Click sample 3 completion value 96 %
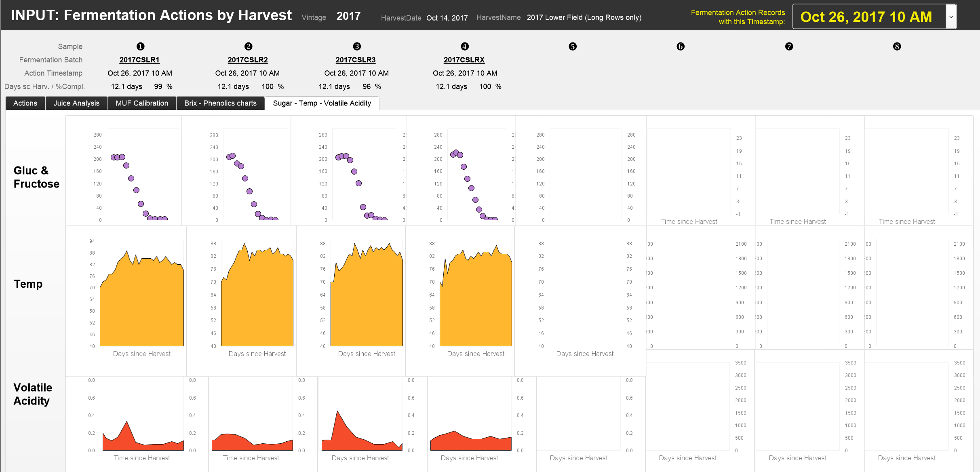The width and height of the screenshot is (980, 472). click(x=372, y=86)
